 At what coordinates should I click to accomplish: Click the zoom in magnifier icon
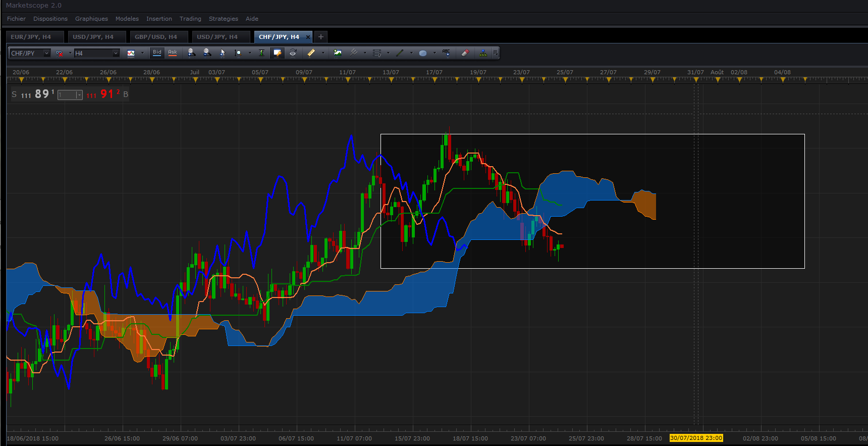(x=191, y=53)
